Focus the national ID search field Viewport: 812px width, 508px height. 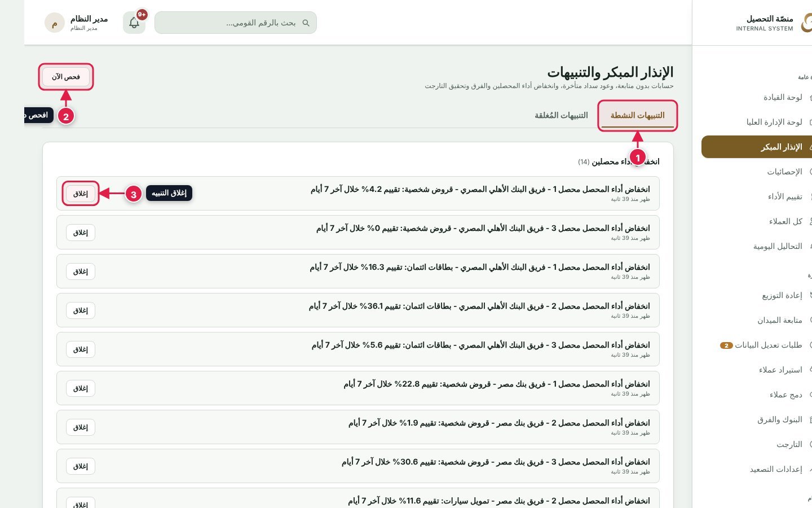tap(236, 23)
